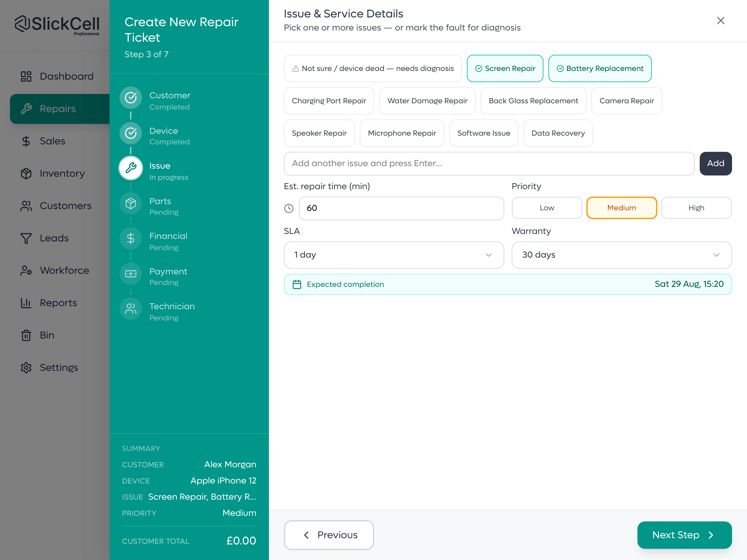Open Settings page label
The width and height of the screenshot is (747, 560).
click(59, 368)
